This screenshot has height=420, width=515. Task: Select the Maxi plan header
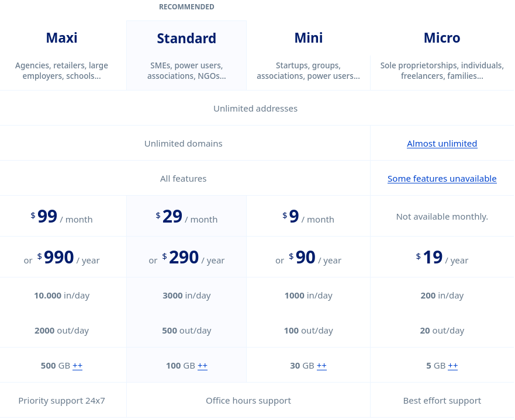(61, 38)
